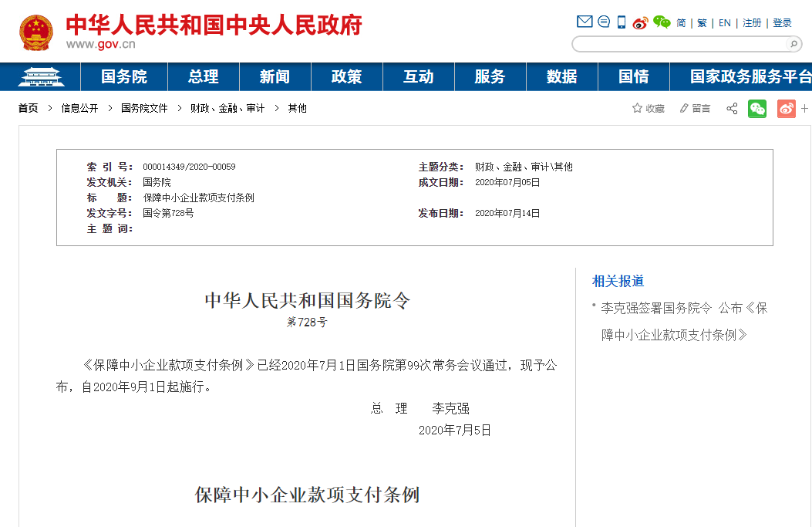Open related report 李克强签署国务院令 link
The image size is (812, 527).
[683, 321]
